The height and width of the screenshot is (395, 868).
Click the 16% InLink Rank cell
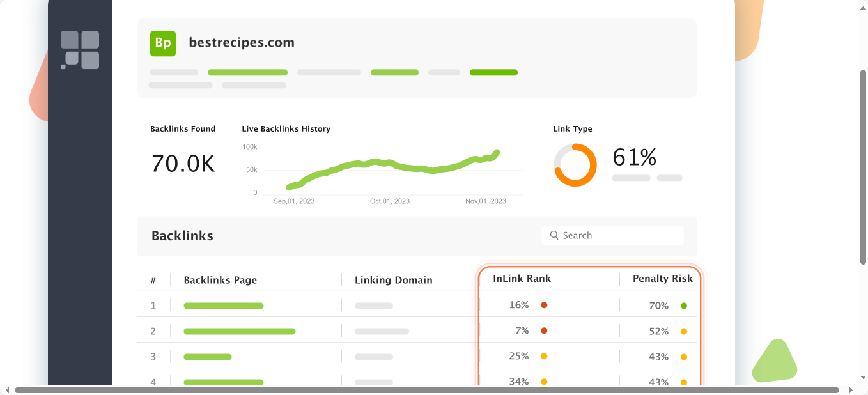(519, 305)
